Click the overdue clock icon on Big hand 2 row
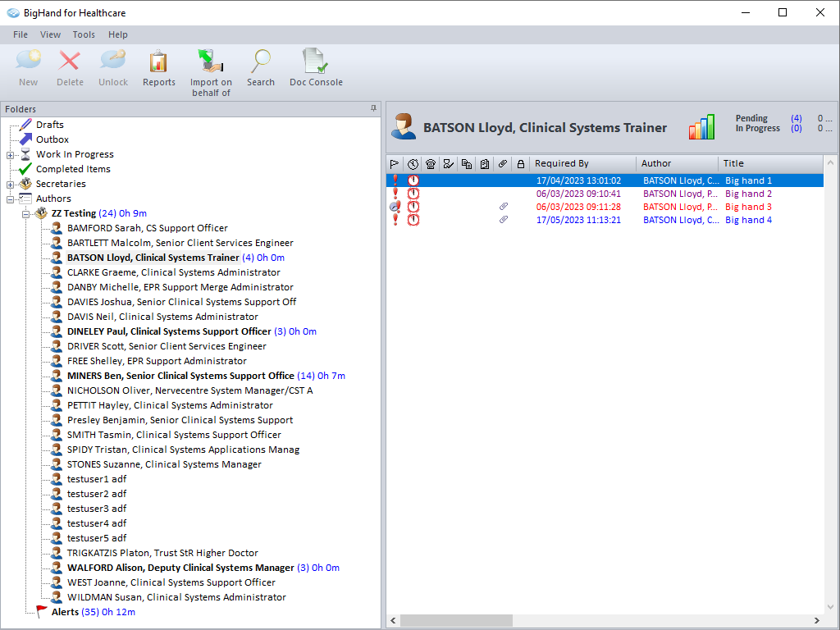The height and width of the screenshot is (630, 840). pos(413,194)
